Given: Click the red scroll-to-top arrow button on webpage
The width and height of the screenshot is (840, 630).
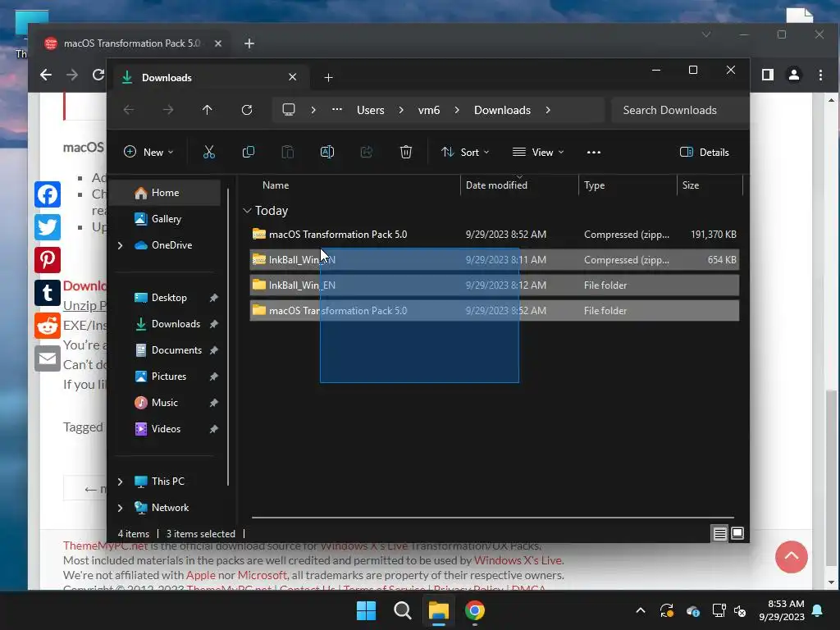Looking at the screenshot, I should (792, 557).
